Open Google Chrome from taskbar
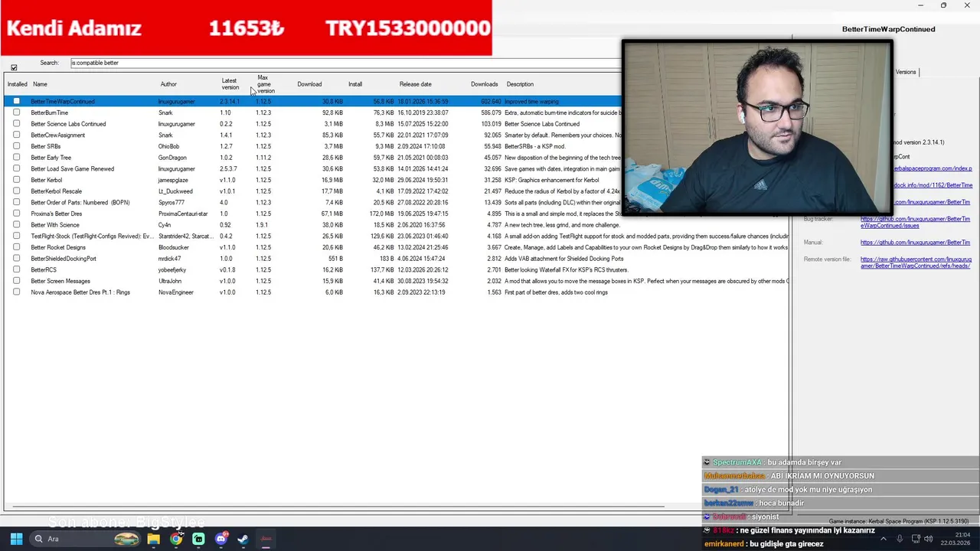 pos(176,539)
